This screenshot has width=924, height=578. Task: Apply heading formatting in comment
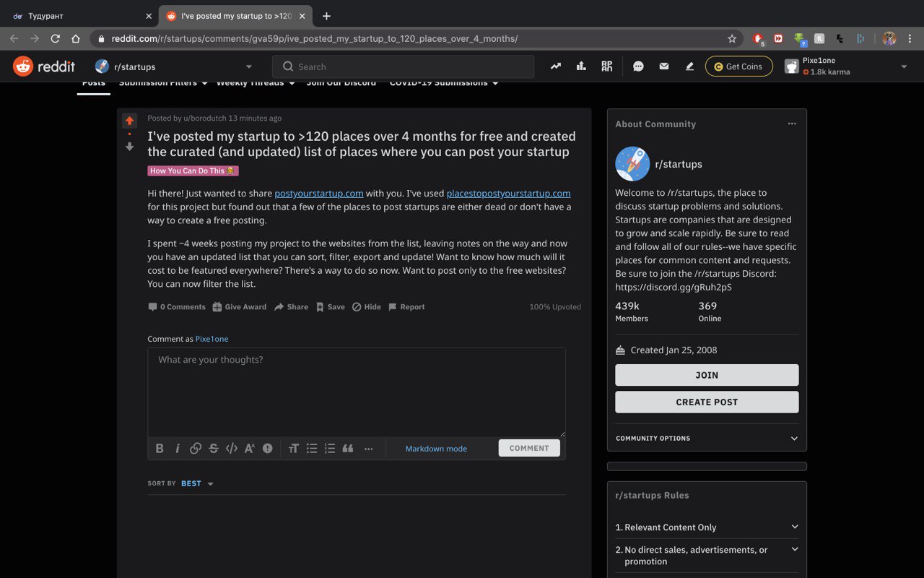(x=294, y=448)
